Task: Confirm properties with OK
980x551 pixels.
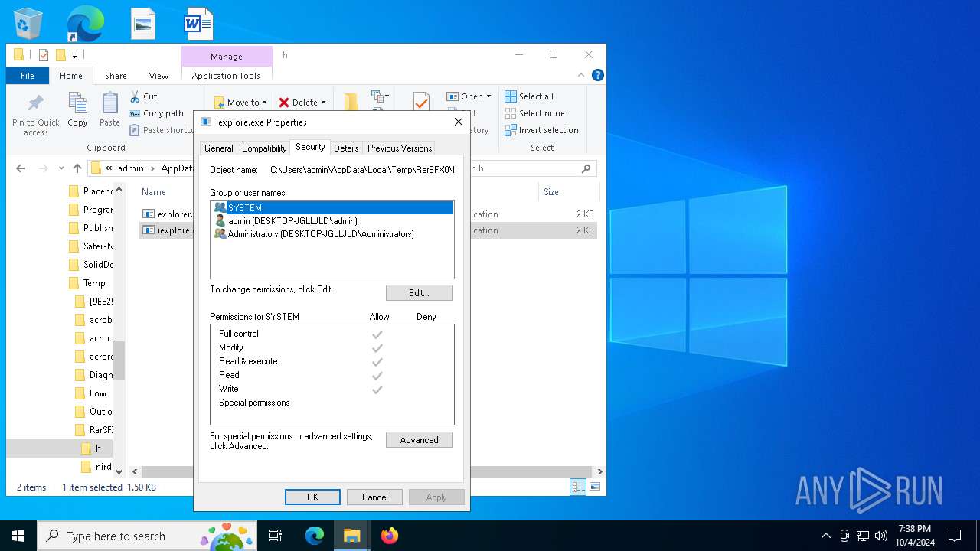Action: pos(312,497)
